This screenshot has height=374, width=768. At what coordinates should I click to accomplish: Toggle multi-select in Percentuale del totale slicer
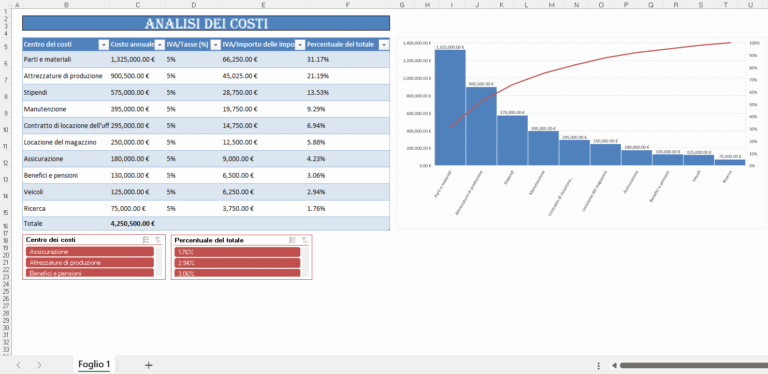coord(292,240)
